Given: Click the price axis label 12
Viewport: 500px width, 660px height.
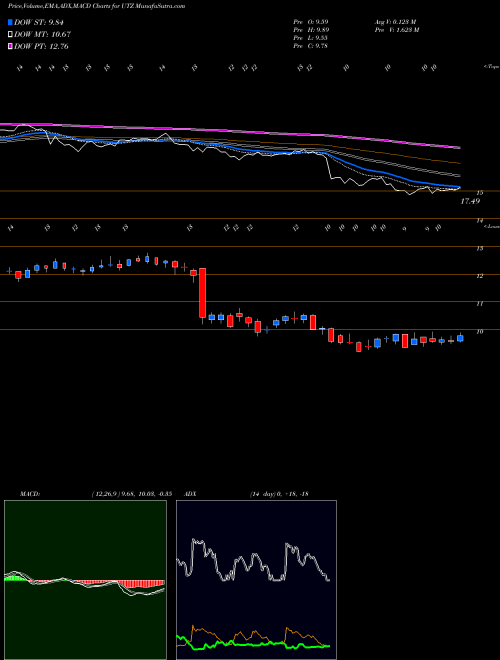Looking at the screenshot, I should coord(479,276).
